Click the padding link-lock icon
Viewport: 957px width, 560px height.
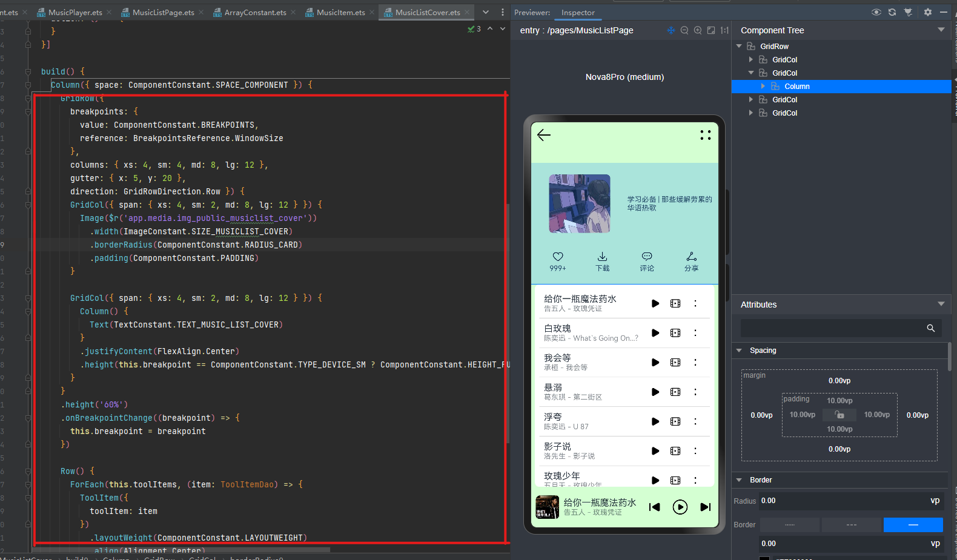click(839, 415)
